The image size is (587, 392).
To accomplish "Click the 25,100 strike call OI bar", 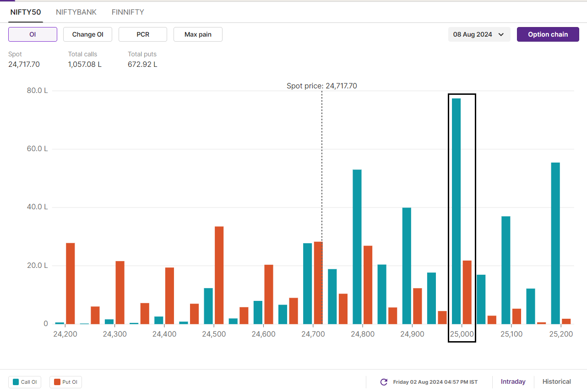I will click(506, 270).
